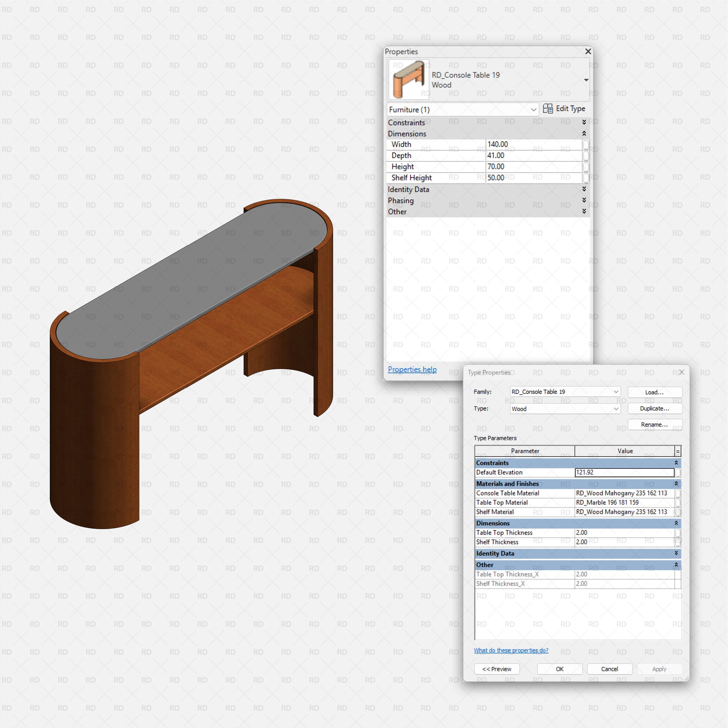Open the Properties help link
The image size is (728, 728).
tap(412, 369)
